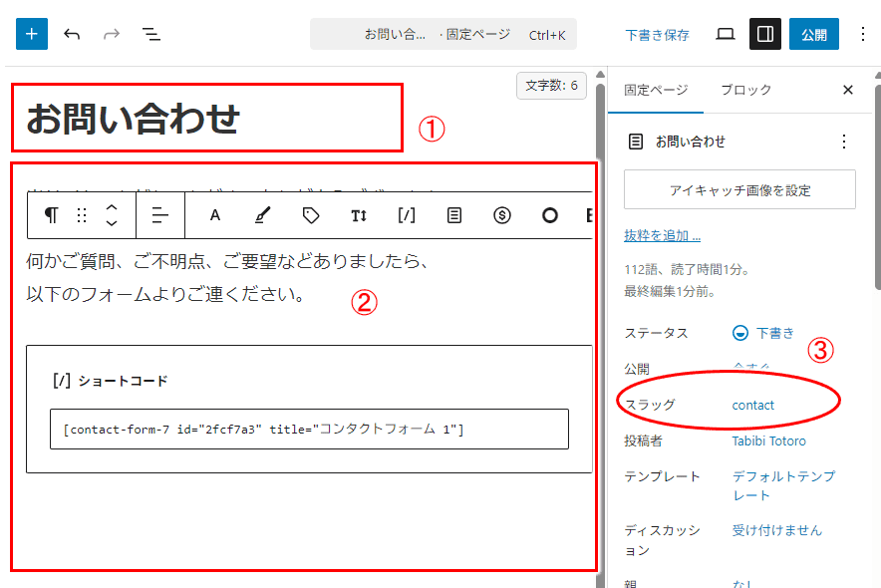Click the tag icon in block toolbar

click(x=311, y=215)
